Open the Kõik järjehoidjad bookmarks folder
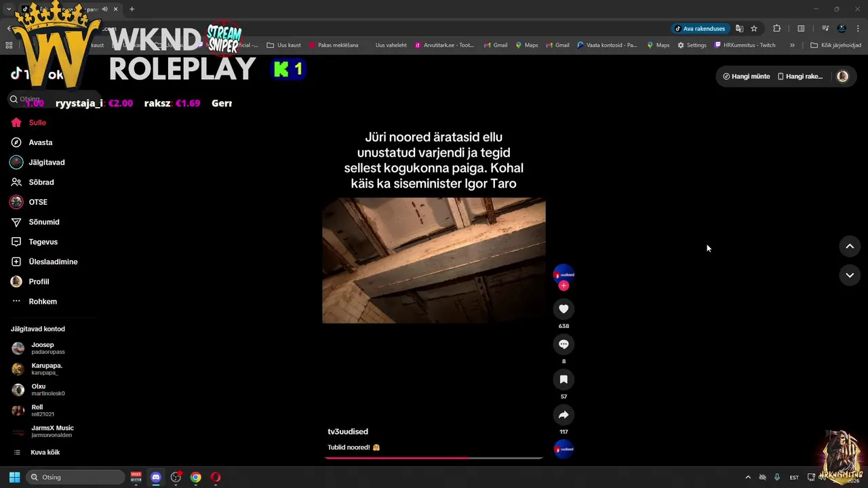868x488 pixels. 835,45
